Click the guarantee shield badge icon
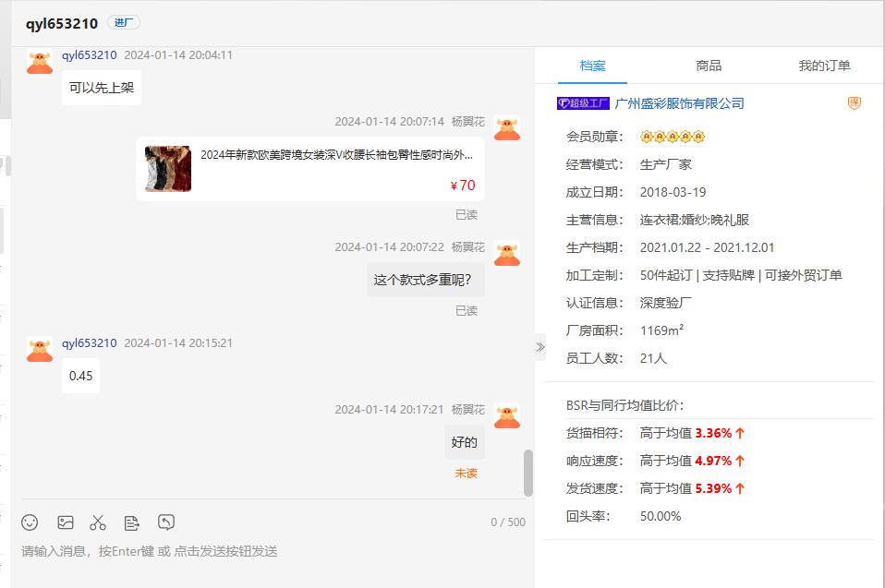 coord(855,103)
